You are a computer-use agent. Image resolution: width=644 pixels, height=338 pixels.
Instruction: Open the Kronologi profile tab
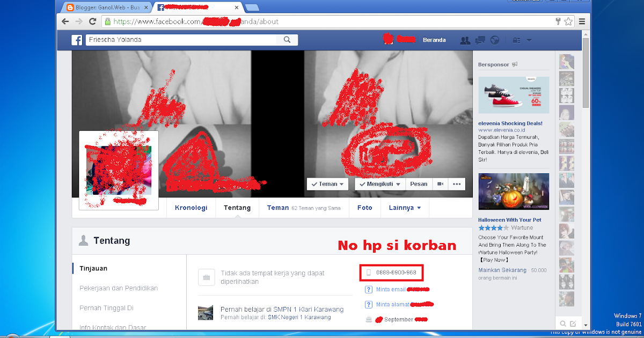[x=191, y=208]
